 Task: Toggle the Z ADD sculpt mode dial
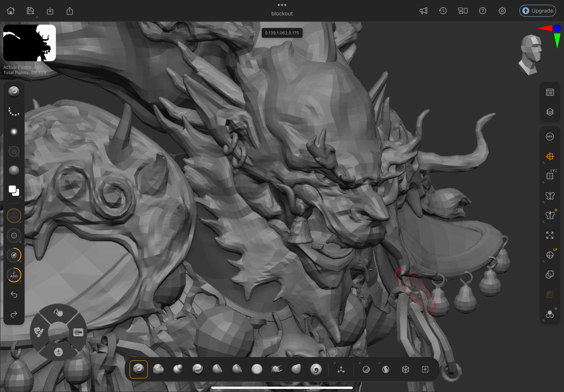click(14, 275)
